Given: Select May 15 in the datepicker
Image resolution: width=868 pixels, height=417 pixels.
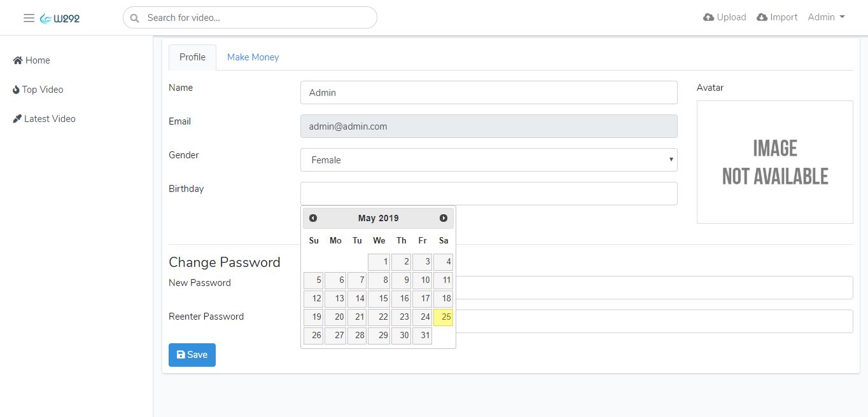Looking at the screenshot, I should (379, 299).
